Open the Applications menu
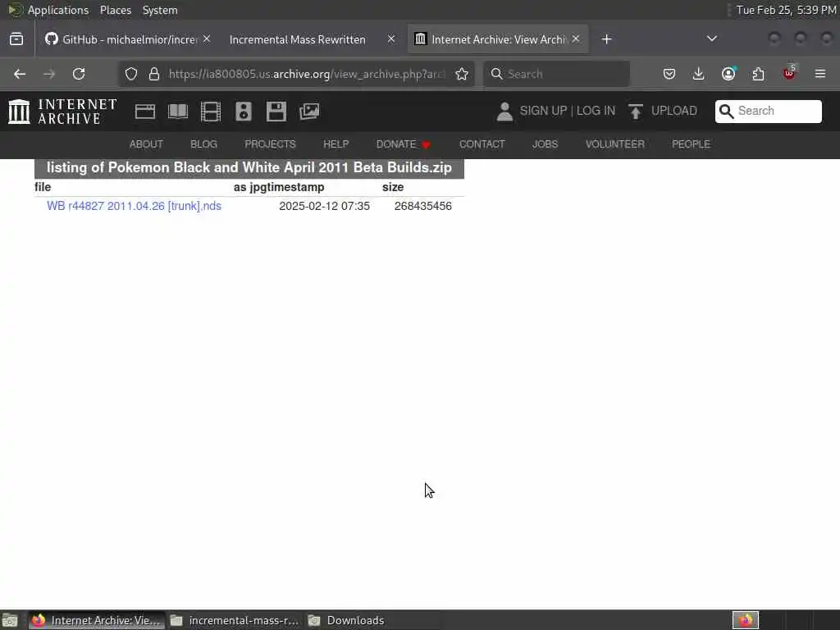The height and width of the screenshot is (630, 840). [58, 10]
